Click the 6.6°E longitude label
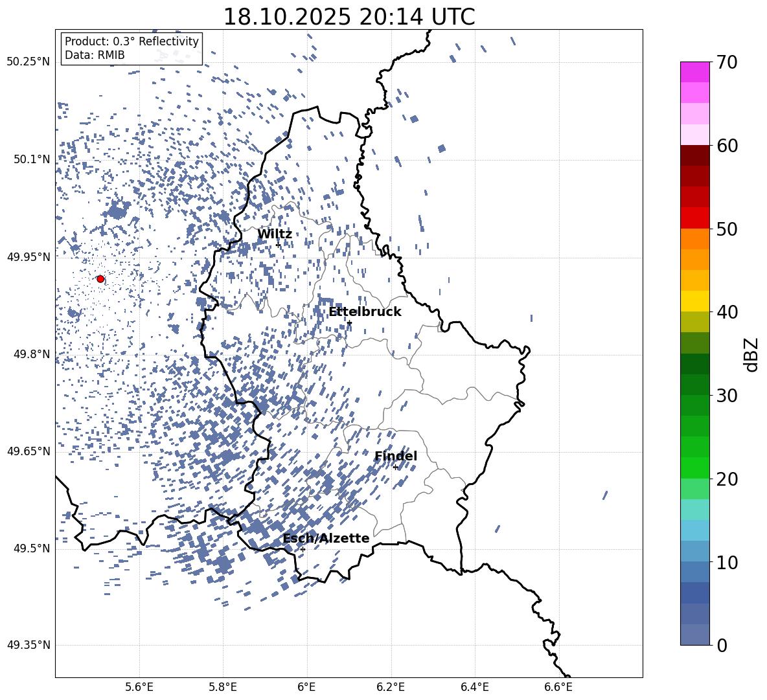The image size is (767, 700). 558,687
